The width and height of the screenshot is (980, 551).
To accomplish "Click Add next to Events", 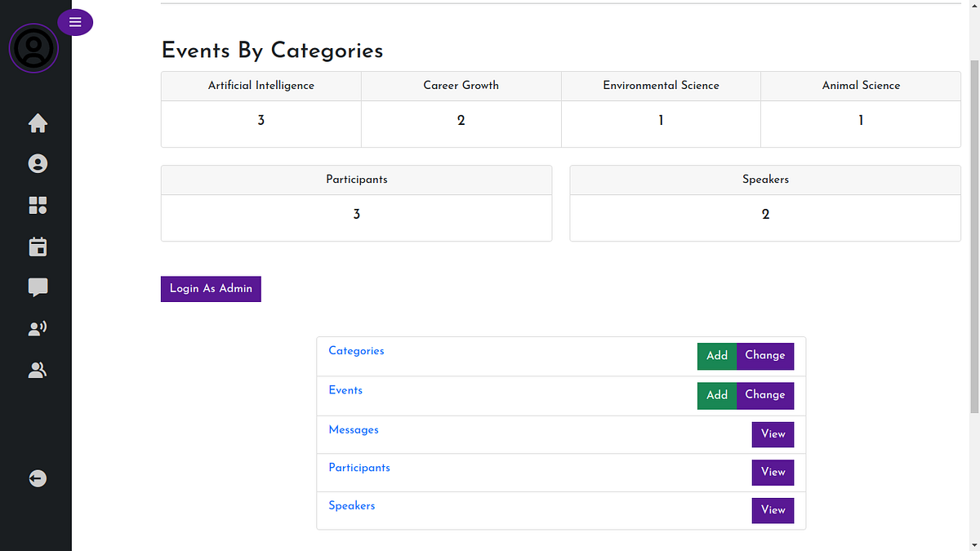I will pos(716,395).
